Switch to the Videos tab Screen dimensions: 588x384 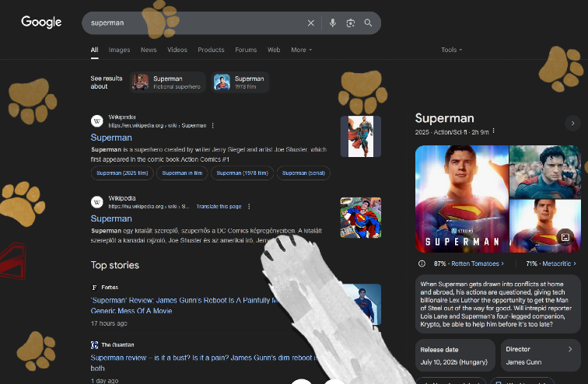[177, 50]
